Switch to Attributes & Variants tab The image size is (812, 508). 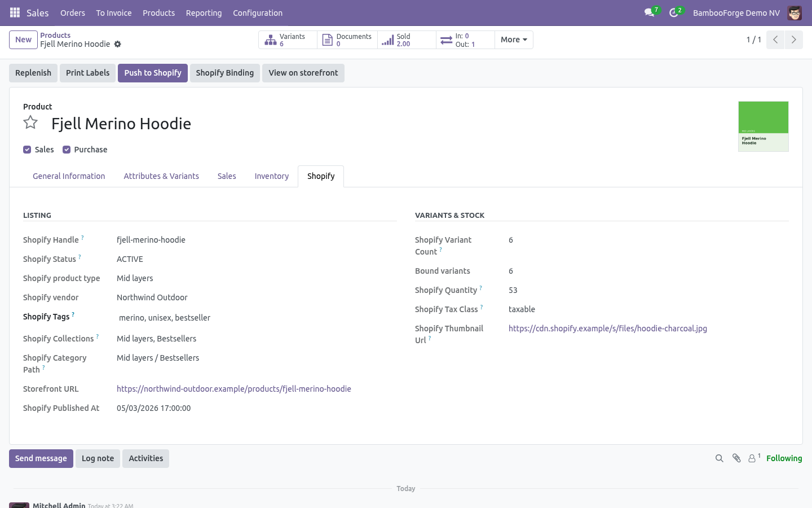click(161, 176)
